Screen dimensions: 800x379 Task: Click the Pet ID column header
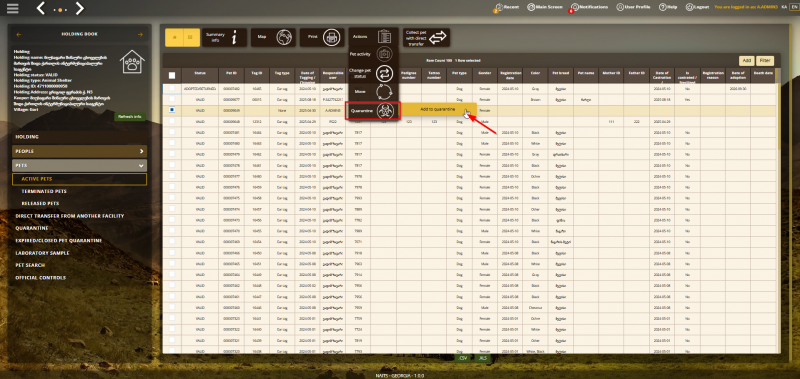(232, 75)
